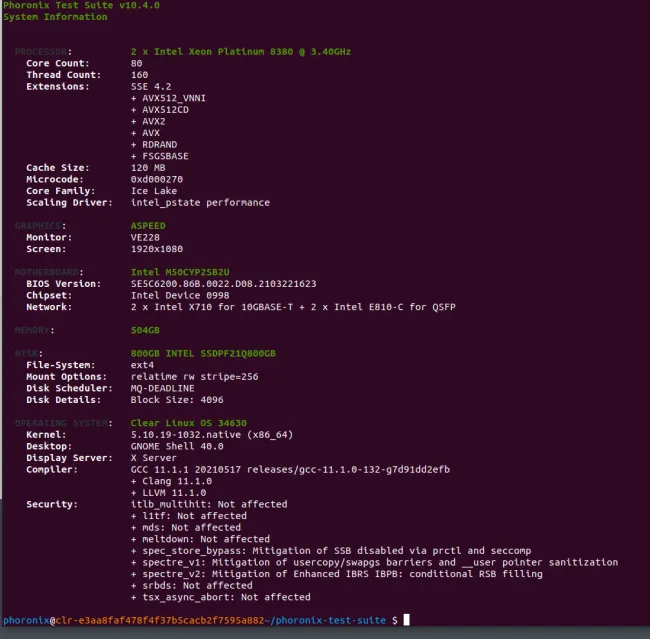Click the Core Family value 'Ice Lake'
650x639 pixels.
pyautogui.click(x=154, y=191)
